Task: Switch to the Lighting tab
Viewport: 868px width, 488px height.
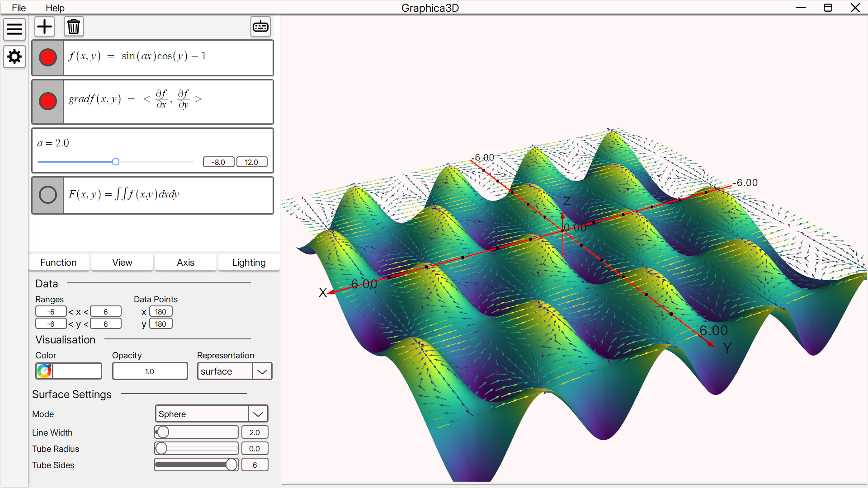Action: point(249,263)
